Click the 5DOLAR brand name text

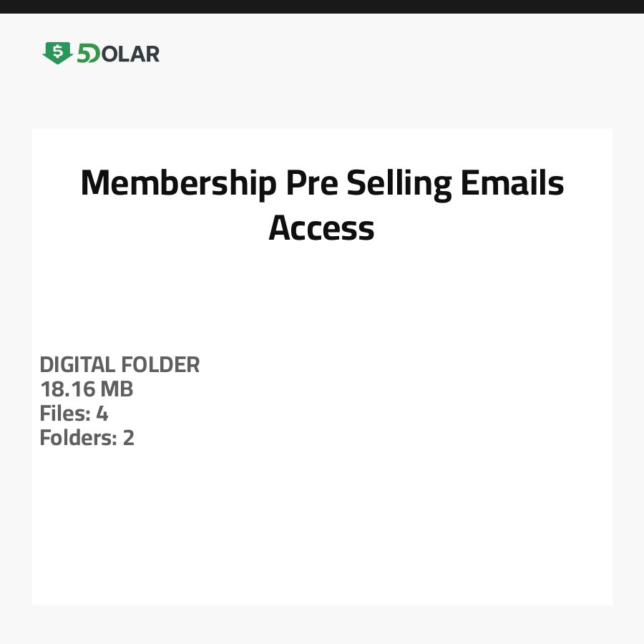(x=118, y=54)
